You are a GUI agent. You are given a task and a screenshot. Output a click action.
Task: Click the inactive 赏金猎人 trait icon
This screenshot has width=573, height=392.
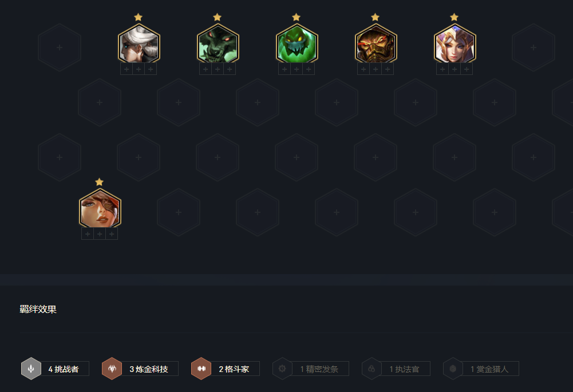coord(453,369)
